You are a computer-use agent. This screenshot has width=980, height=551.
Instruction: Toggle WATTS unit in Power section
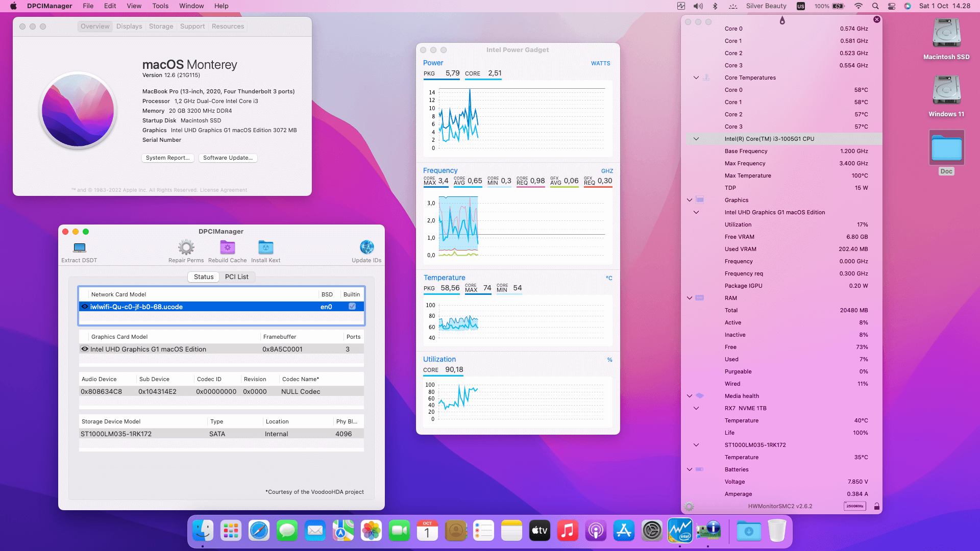pyautogui.click(x=600, y=63)
